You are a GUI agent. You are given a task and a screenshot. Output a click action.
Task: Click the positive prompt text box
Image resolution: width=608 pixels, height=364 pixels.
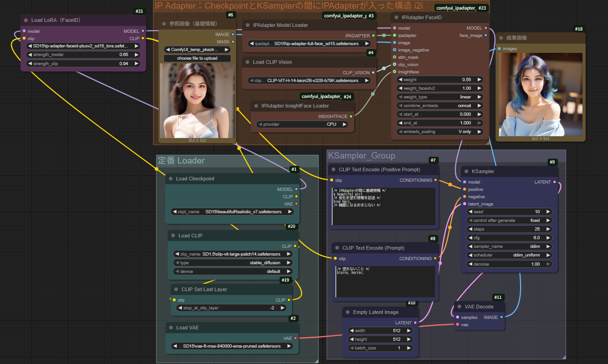coord(384,206)
